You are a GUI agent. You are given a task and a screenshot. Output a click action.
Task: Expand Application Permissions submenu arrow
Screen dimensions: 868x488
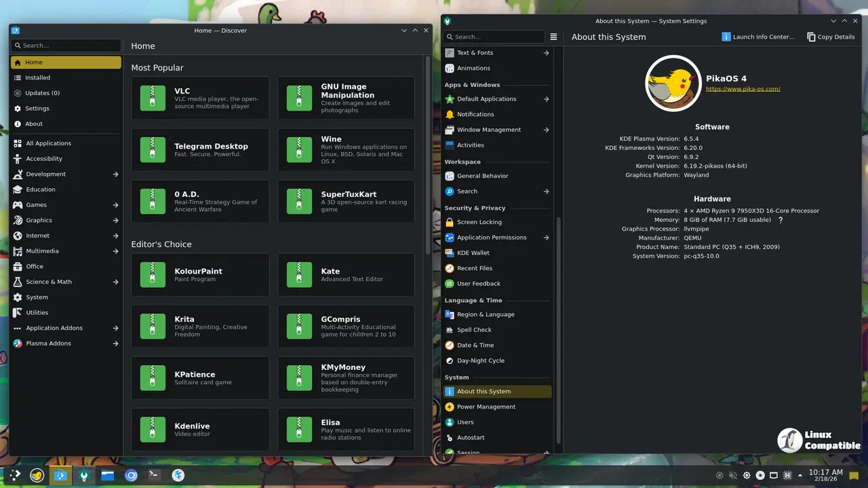tap(546, 238)
